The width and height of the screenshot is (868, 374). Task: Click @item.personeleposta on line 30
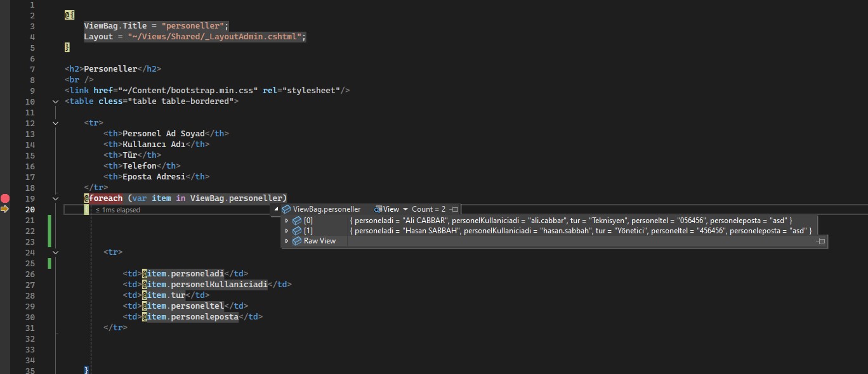tap(190, 317)
